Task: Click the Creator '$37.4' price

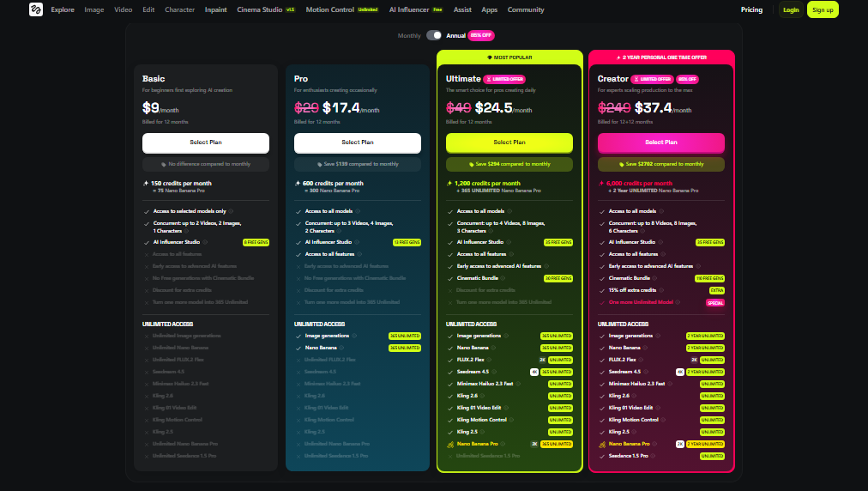Action: (x=654, y=107)
